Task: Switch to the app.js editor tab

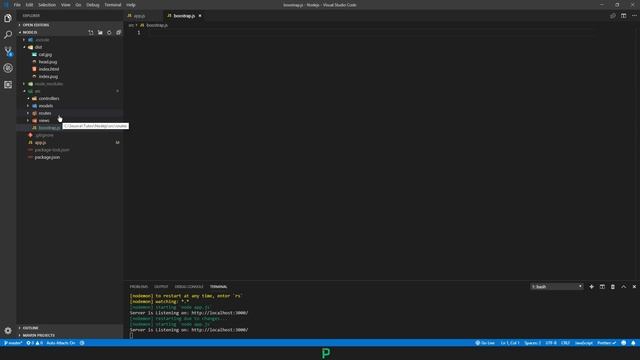Action: point(140,16)
